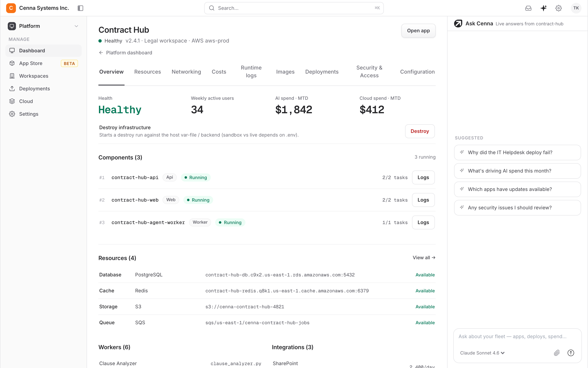Viewport: 588px width, 368px height.
Task: Click the send message arrow icon
Action: tap(571, 353)
